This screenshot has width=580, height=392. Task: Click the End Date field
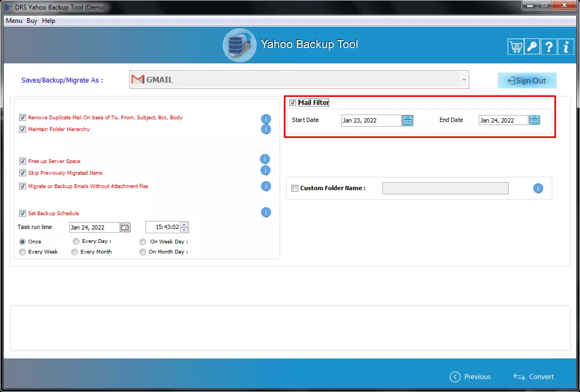503,120
